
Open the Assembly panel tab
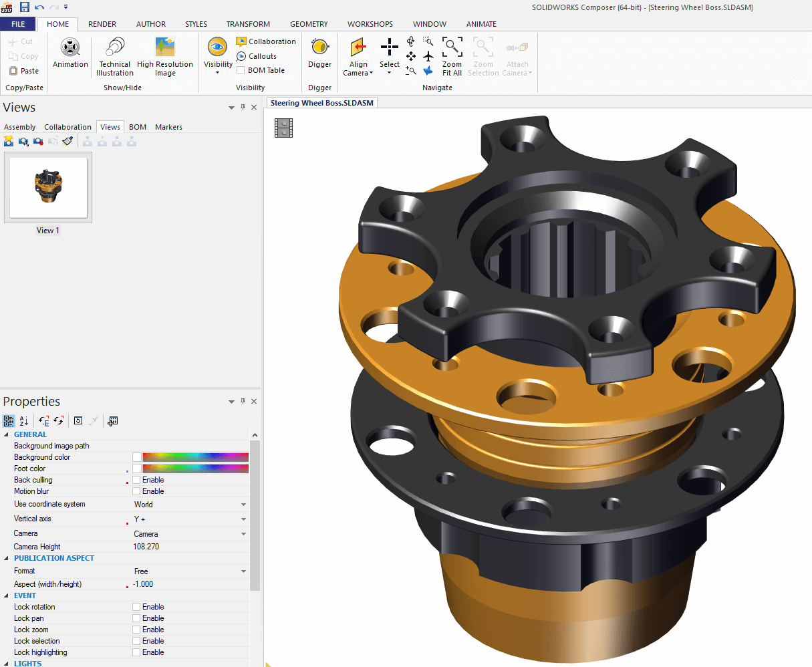coord(20,127)
